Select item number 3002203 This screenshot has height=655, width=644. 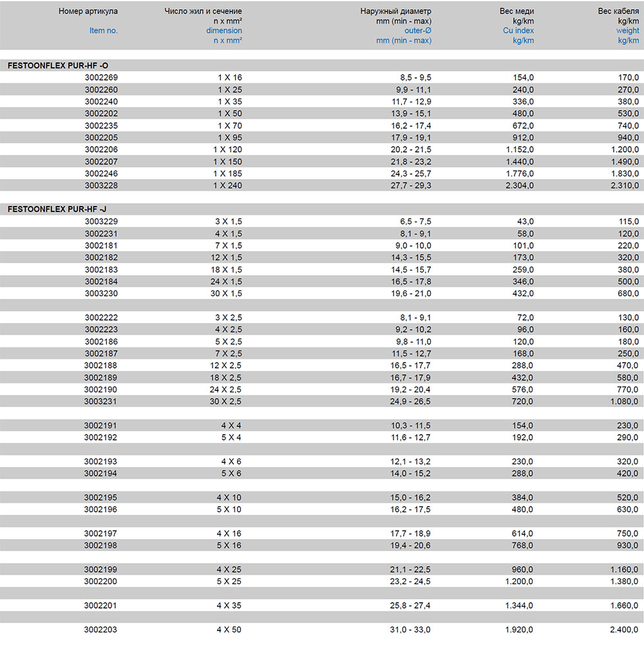pyautogui.click(x=100, y=630)
